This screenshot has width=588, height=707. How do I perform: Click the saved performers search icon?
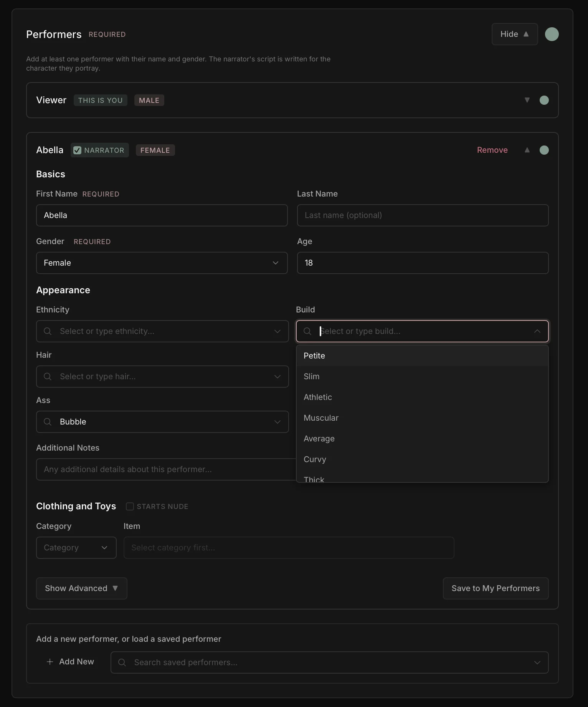point(122,662)
